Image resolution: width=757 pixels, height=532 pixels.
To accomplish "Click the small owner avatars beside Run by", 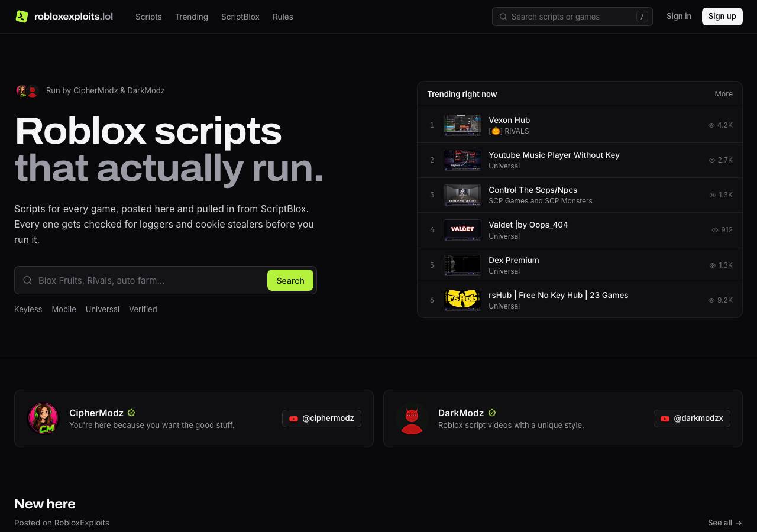I will (27, 91).
